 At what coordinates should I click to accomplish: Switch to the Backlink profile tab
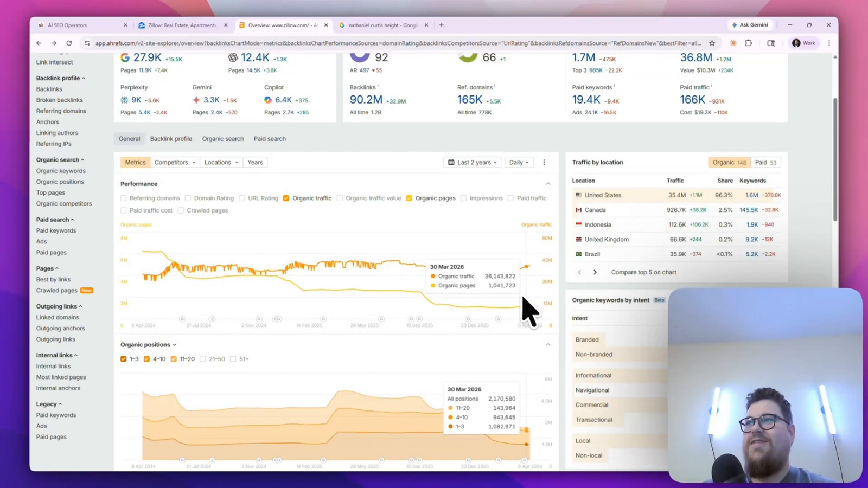[x=171, y=139]
